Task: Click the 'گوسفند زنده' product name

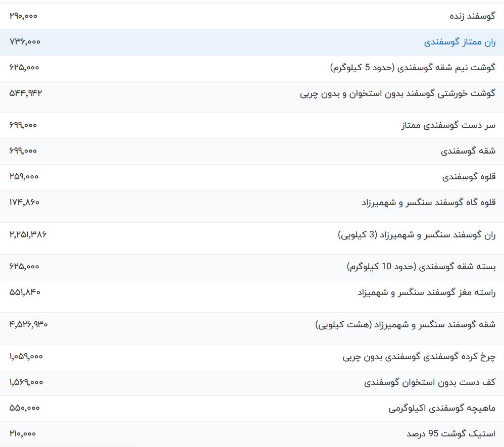Action: coord(473,16)
